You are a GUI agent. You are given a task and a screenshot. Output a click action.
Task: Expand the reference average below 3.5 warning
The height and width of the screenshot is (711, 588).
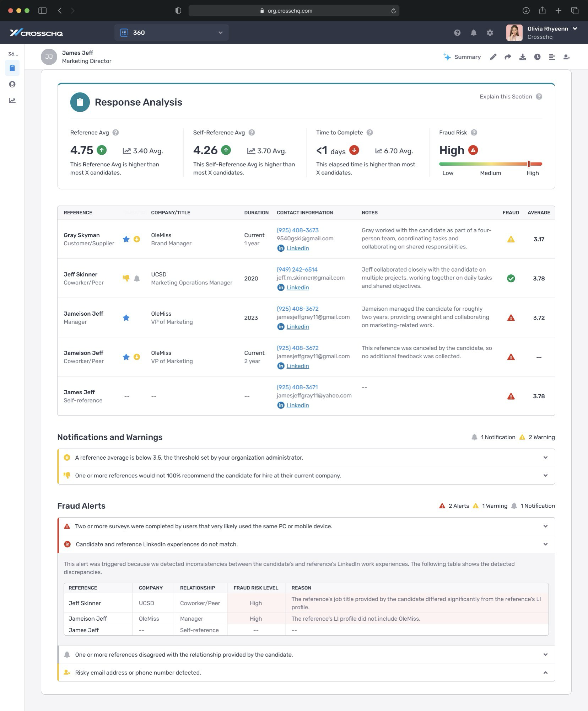pos(545,458)
